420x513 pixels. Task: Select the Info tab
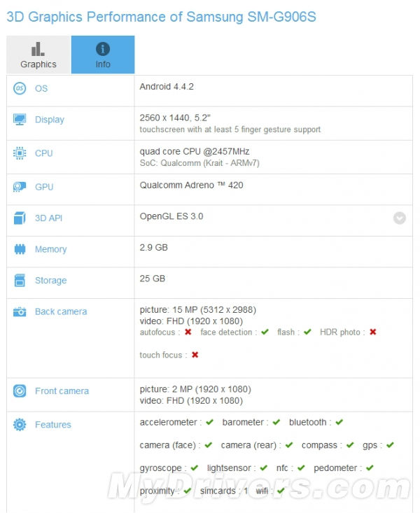(103, 55)
